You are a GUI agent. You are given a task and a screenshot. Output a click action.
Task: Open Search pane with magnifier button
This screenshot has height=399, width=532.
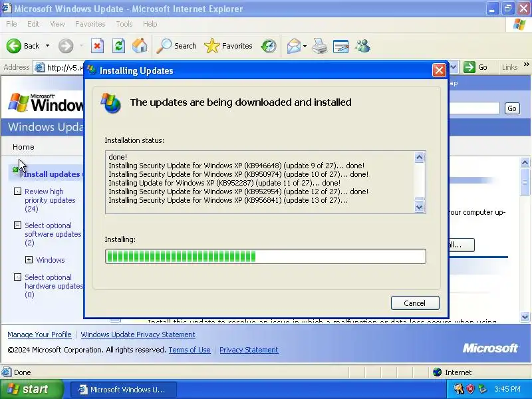[x=176, y=46]
